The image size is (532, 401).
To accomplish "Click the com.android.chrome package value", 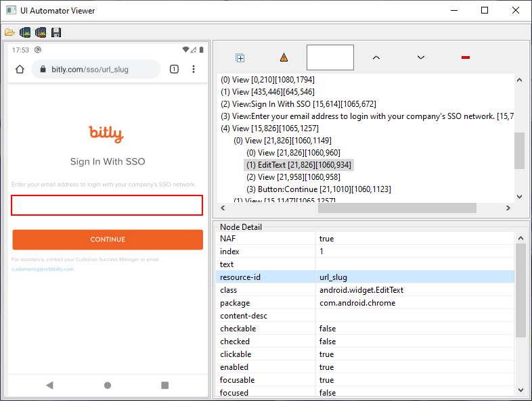I will click(357, 303).
